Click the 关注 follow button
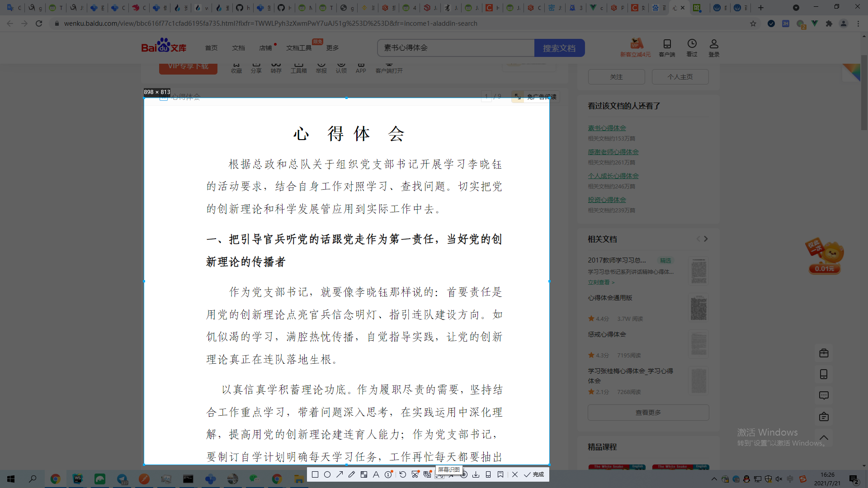Viewport: 868px width, 488px height. [616, 77]
